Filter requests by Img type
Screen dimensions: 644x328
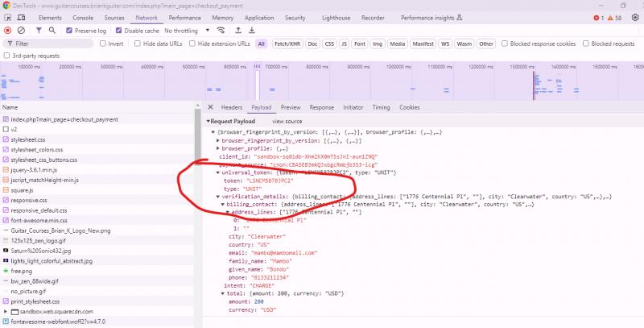coord(378,44)
